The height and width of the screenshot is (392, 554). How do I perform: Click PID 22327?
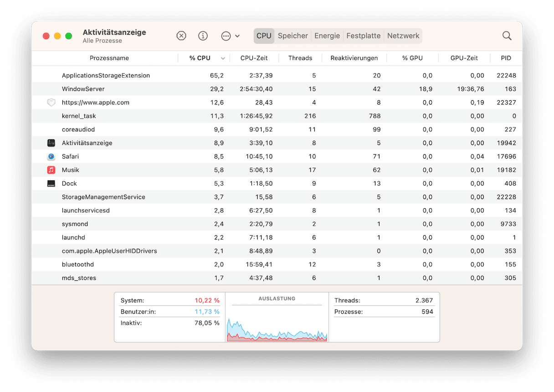click(507, 103)
